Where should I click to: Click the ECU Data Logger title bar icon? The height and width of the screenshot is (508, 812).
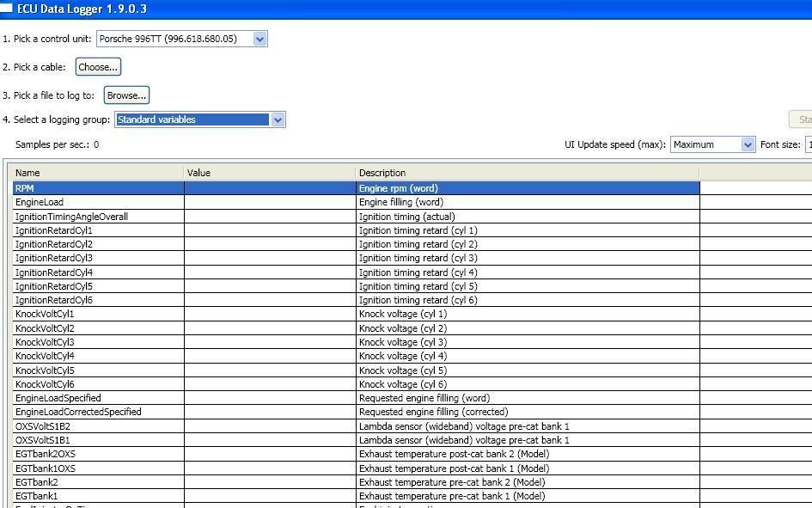click(x=6, y=9)
